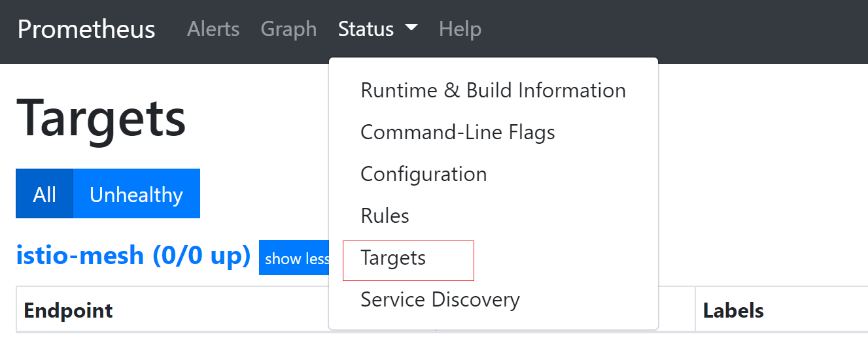Click the (0/0 up) count text
Screen dimensions: 868x349
point(201,256)
